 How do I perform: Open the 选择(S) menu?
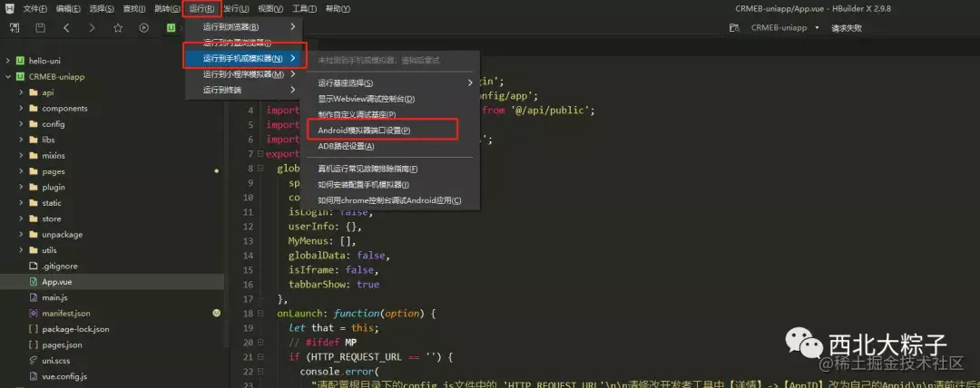(x=102, y=9)
